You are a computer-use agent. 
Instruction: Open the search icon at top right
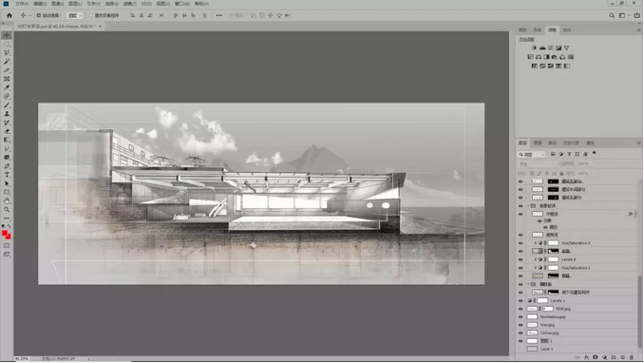tap(612, 15)
